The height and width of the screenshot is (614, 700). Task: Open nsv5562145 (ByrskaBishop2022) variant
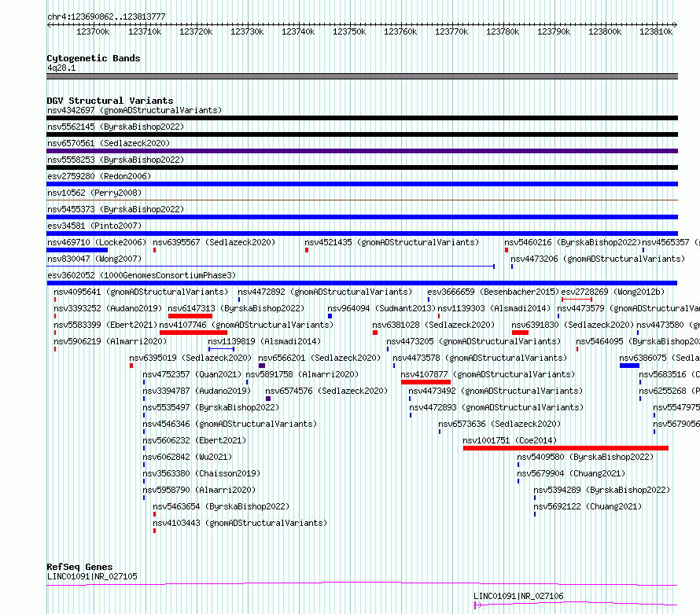[x=116, y=127]
